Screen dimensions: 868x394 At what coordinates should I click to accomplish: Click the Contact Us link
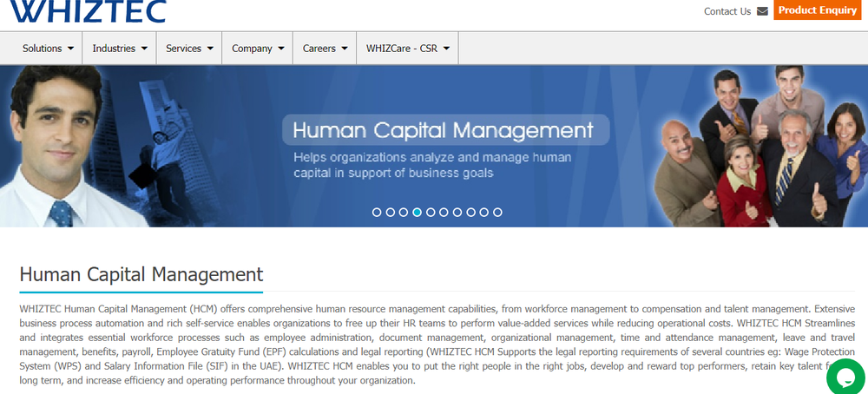tap(727, 11)
